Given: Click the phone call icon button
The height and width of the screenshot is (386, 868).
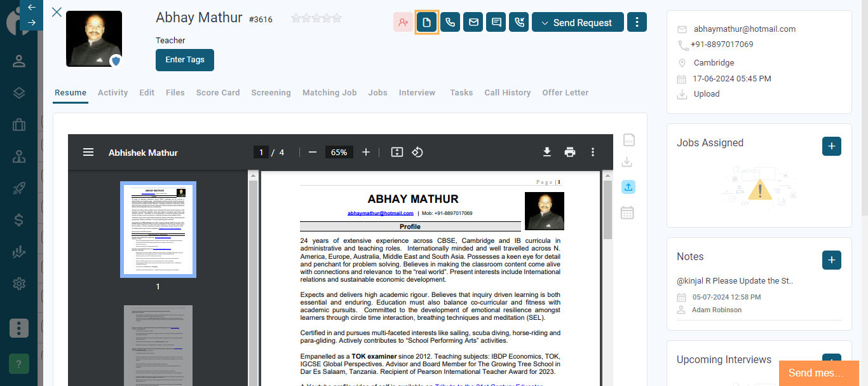Looking at the screenshot, I should [x=450, y=22].
